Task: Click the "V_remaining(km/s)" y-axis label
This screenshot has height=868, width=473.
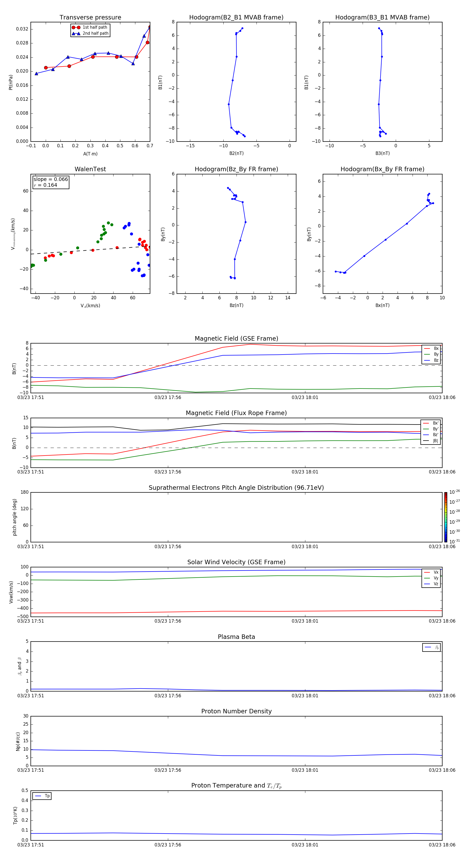Action: (13, 234)
